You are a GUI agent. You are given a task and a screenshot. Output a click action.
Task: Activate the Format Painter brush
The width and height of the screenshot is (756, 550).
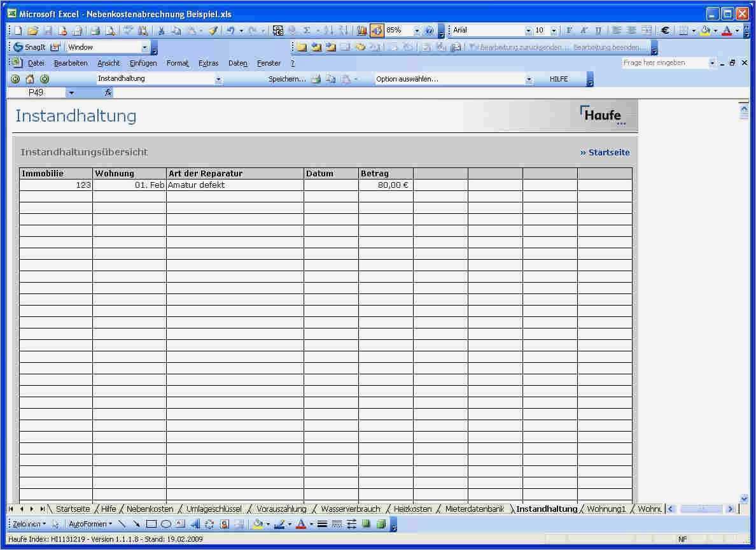point(213,31)
